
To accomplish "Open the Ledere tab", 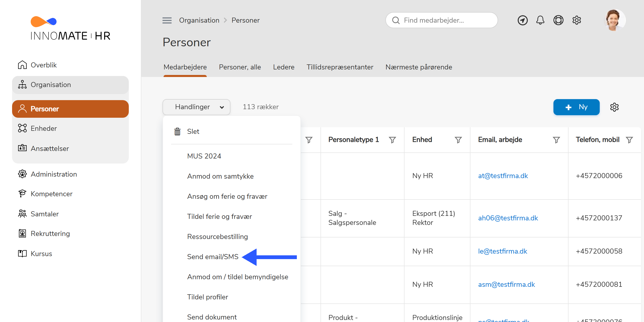I will (284, 67).
